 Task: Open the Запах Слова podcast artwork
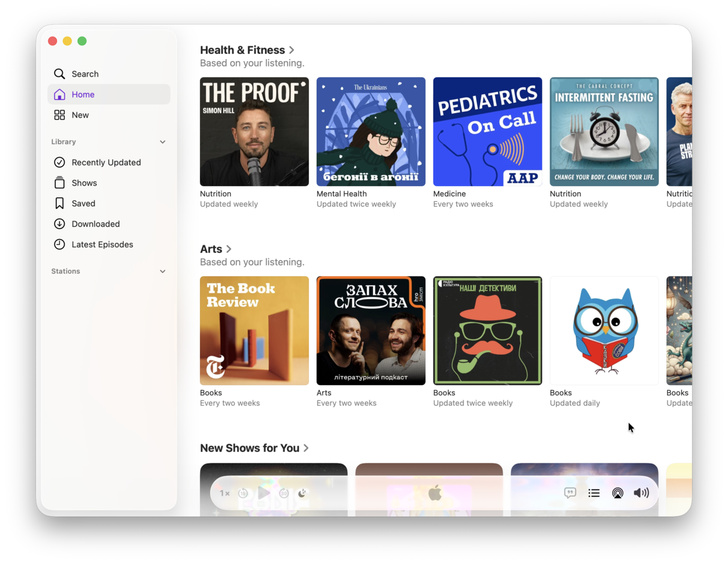371,330
